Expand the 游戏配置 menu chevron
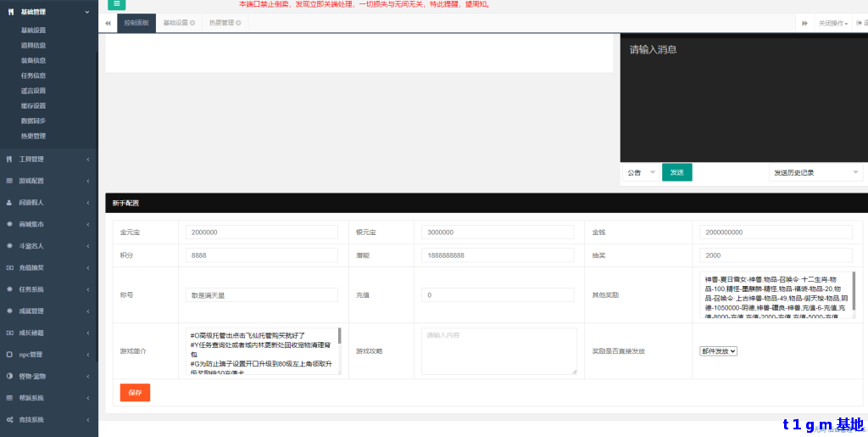Image resolution: width=868 pixels, height=437 pixels. click(88, 181)
